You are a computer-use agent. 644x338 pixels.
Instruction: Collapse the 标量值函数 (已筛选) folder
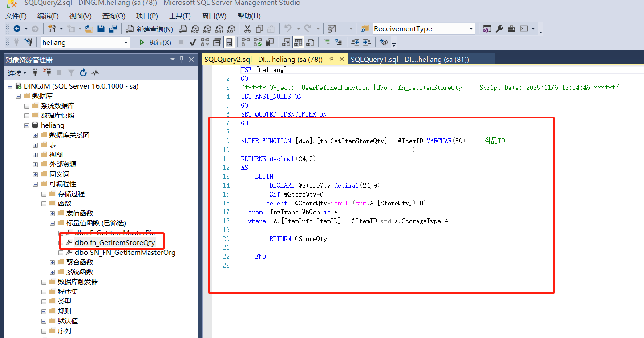pyautogui.click(x=52, y=223)
